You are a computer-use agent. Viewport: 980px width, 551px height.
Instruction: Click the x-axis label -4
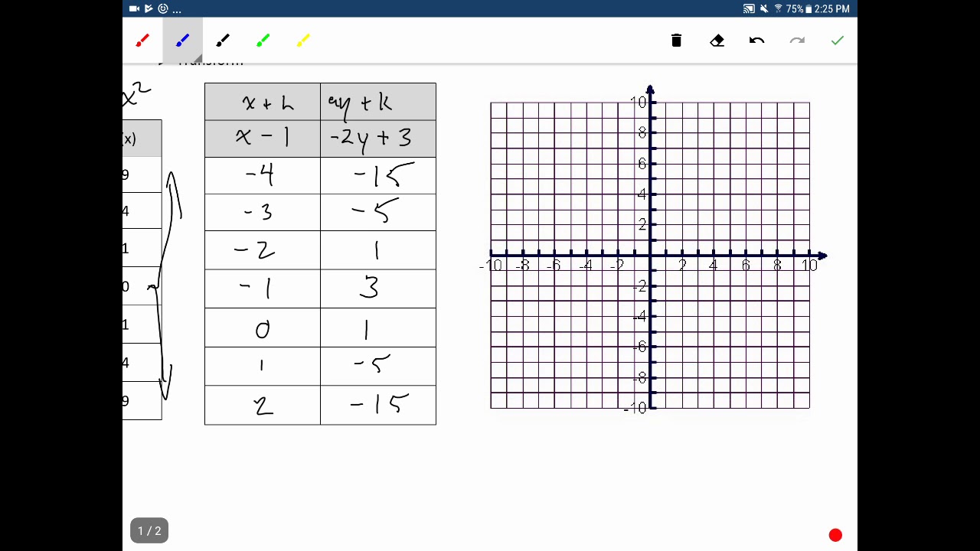pyautogui.click(x=585, y=266)
